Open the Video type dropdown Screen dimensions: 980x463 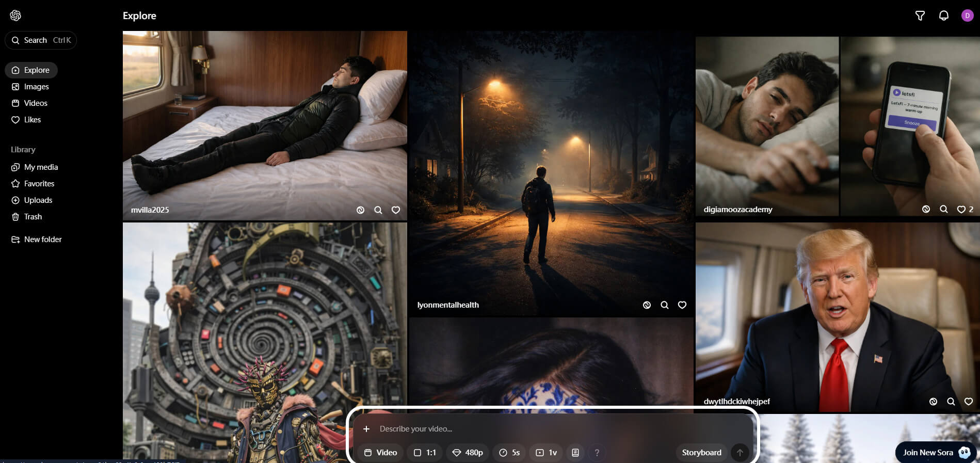pyautogui.click(x=380, y=453)
